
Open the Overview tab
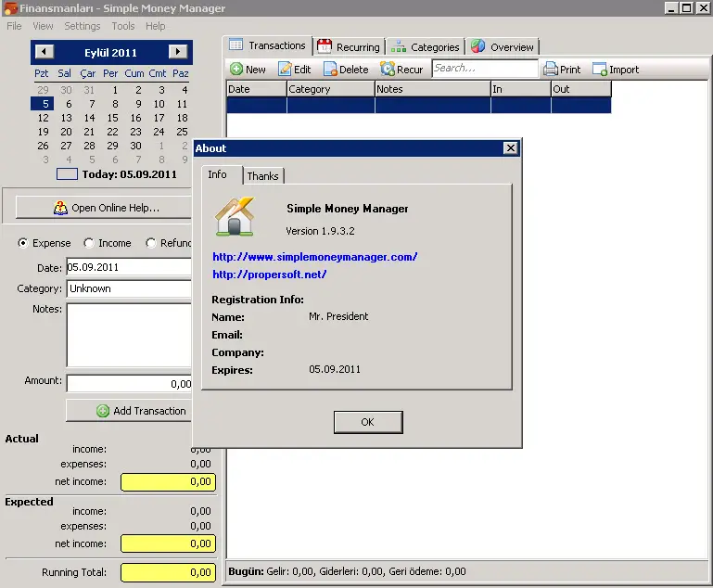click(x=503, y=47)
